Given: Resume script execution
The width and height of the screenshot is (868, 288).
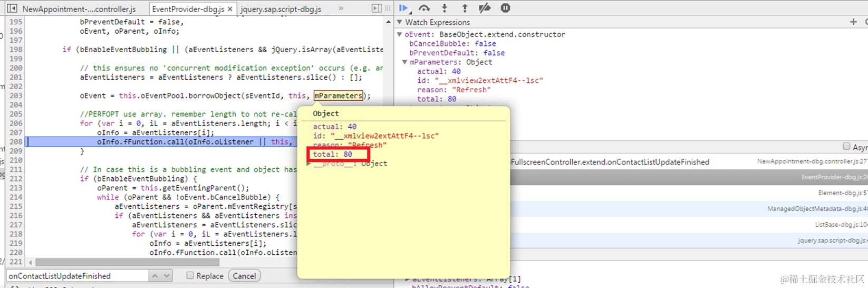Looking at the screenshot, I should point(404,8).
